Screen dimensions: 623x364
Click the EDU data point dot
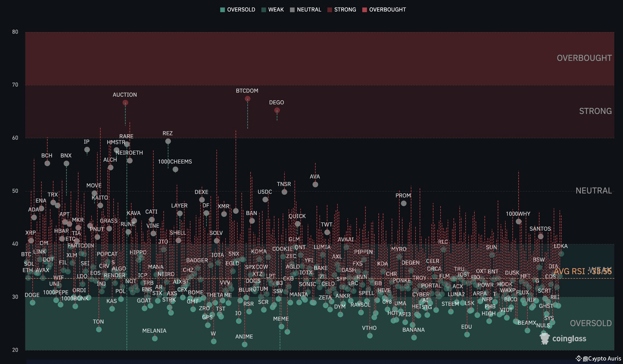(467, 335)
